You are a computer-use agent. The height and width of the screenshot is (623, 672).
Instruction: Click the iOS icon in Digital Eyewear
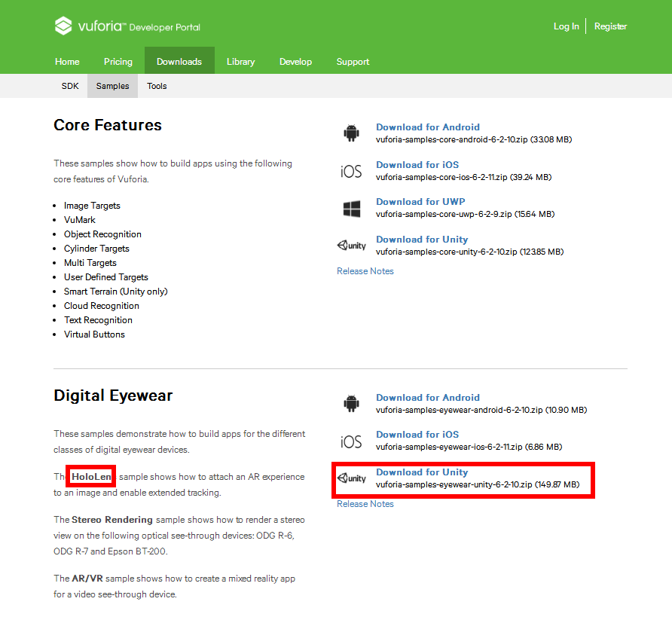point(351,441)
